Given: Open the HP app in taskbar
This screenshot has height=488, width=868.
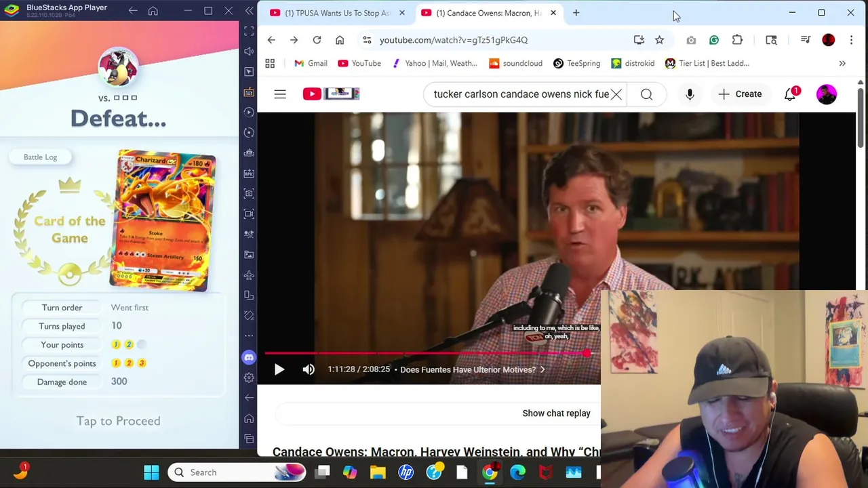Looking at the screenshot, I should click(406, 472).
